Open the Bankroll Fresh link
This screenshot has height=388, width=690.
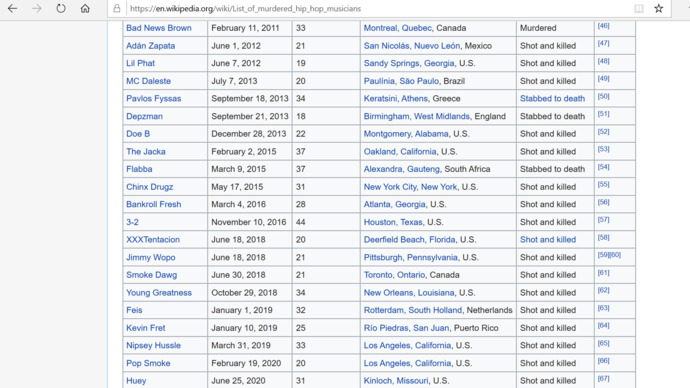click(154, 204)
